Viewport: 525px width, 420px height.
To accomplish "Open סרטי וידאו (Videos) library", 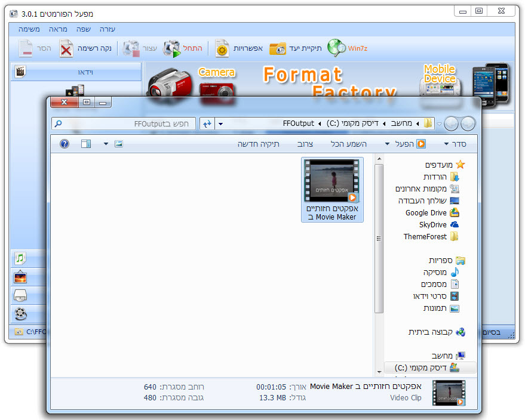I will [436, 297].
